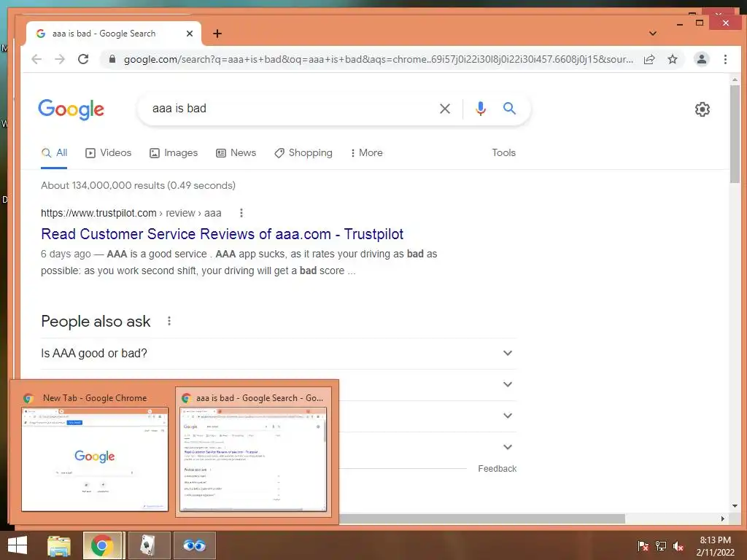
Task: Open Chrome three-dot menu
Action: [x=725, y=59]
